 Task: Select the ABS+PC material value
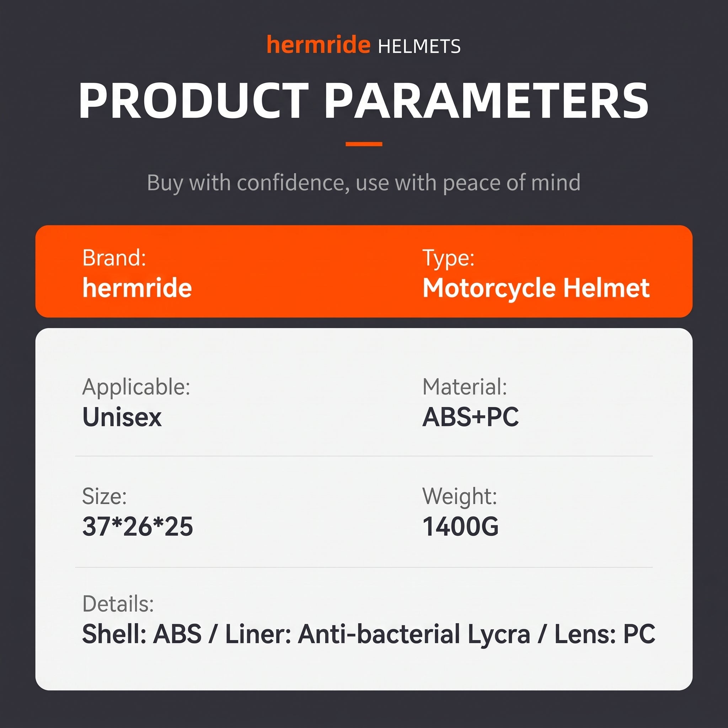[x=471, y=417]
